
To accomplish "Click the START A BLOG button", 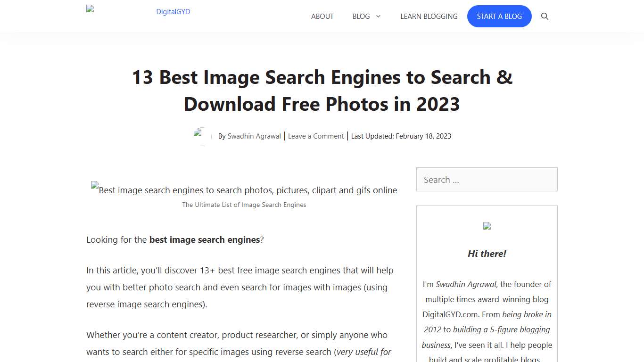I will click(499, 16).
